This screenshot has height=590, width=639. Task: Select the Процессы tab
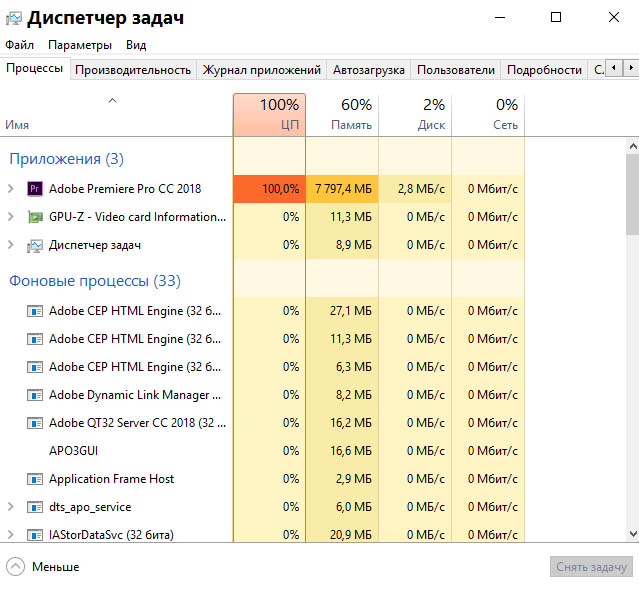[35, 68]
